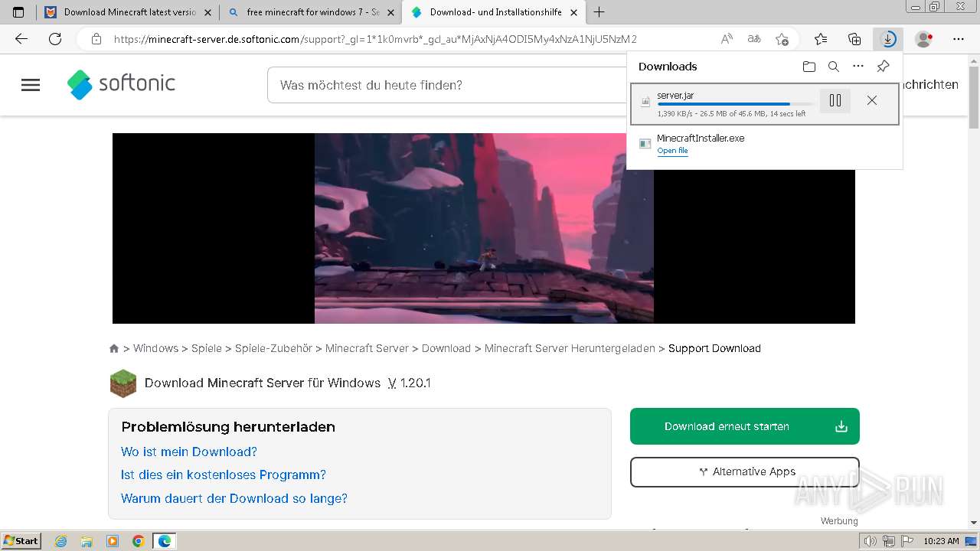Open More options in the Downloads panel
Screen dimensions: 980x551
858,67
